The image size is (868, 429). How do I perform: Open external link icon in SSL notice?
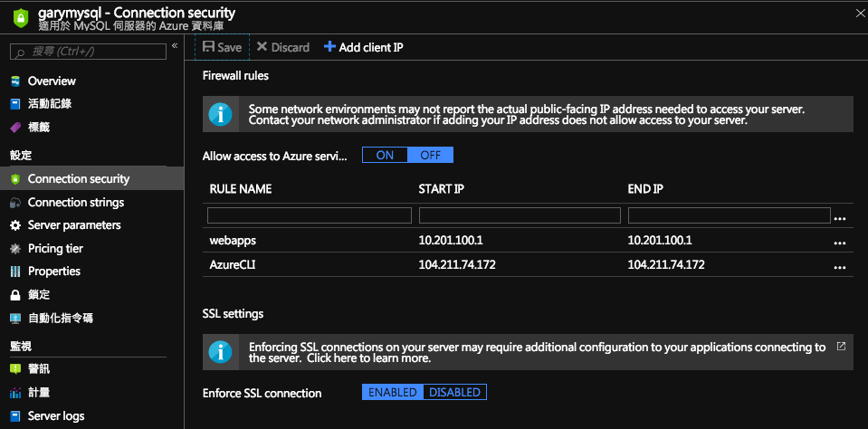[841, 347]
